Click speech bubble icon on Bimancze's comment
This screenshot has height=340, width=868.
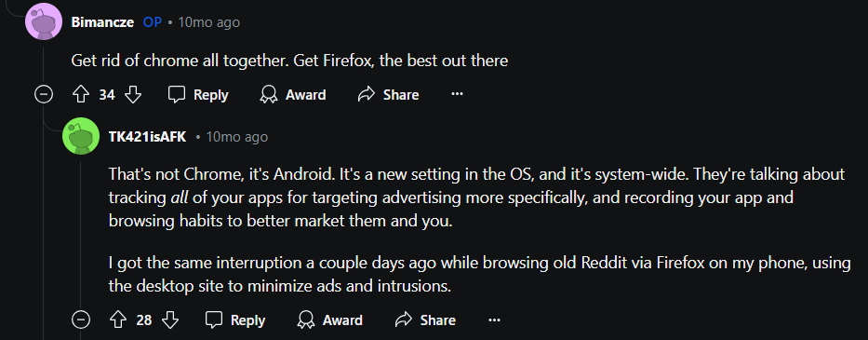point(177,95)
